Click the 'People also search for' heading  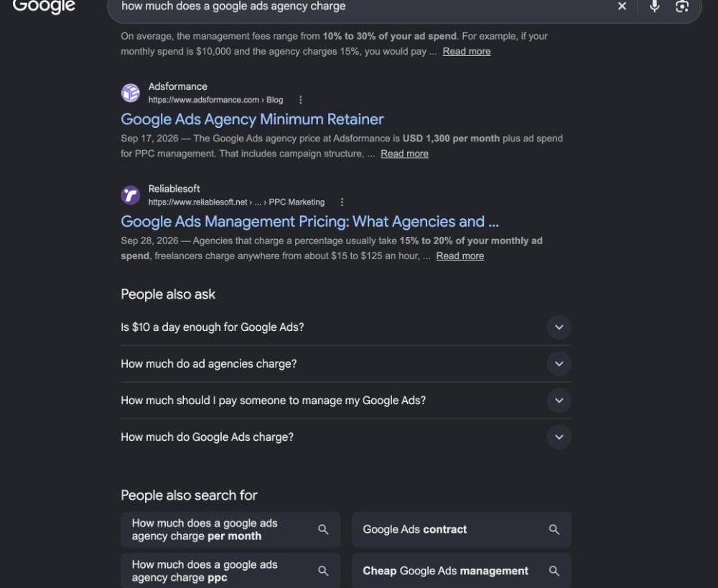189,495
